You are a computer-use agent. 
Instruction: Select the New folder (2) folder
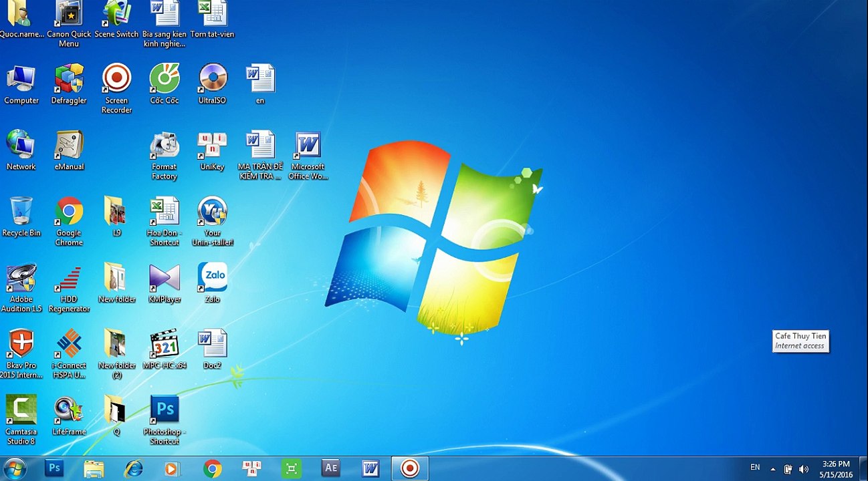point(116,353)
